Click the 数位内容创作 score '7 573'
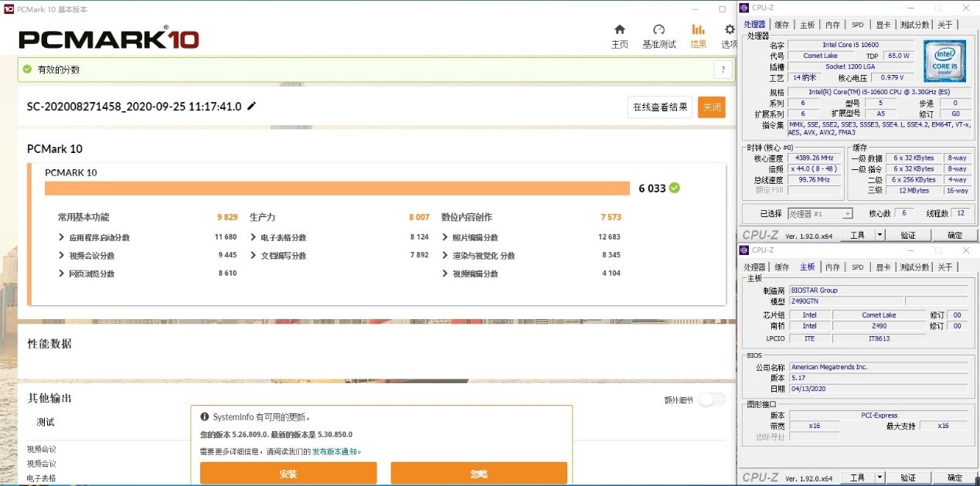 coord(611,217)
